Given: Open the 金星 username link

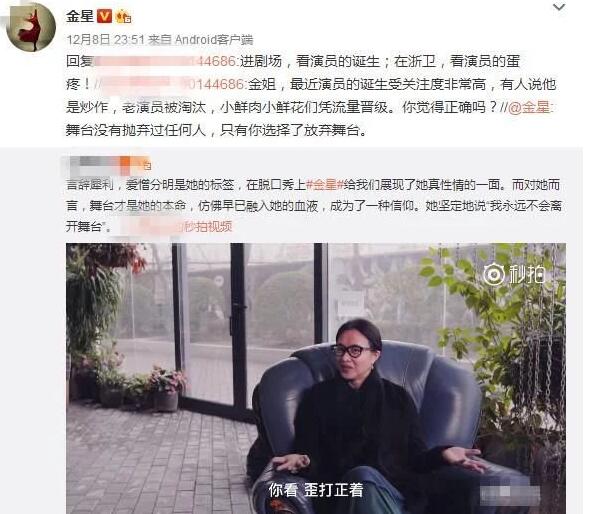Looking at the screenshot, I should coord(80,17).
